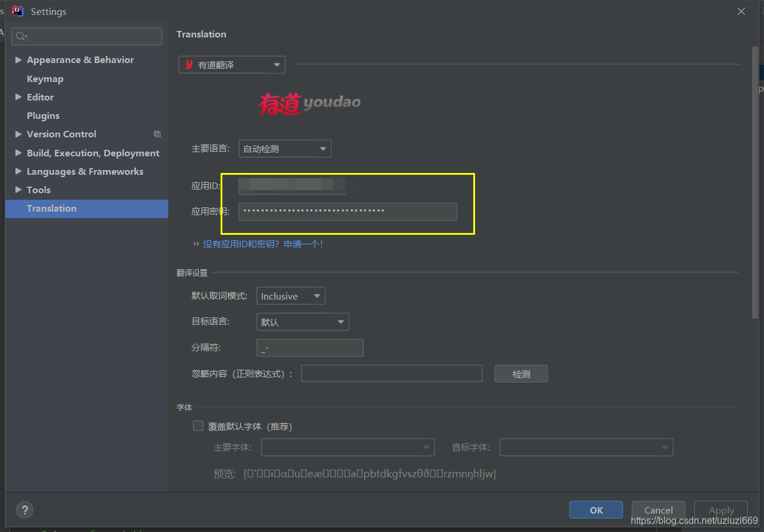Click the help question mark icon
This screenshot has width=764, height=532.
(x=24, y=510)
